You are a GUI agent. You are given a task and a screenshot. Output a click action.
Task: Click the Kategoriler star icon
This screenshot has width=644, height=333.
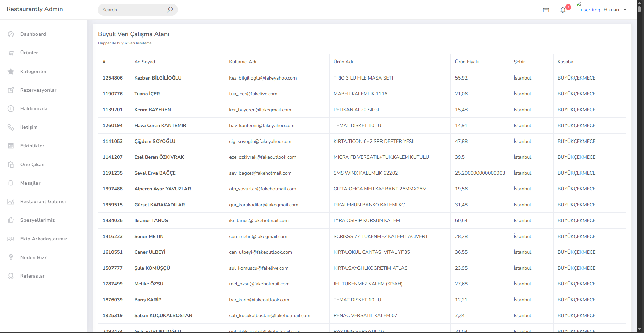point(11,71)
